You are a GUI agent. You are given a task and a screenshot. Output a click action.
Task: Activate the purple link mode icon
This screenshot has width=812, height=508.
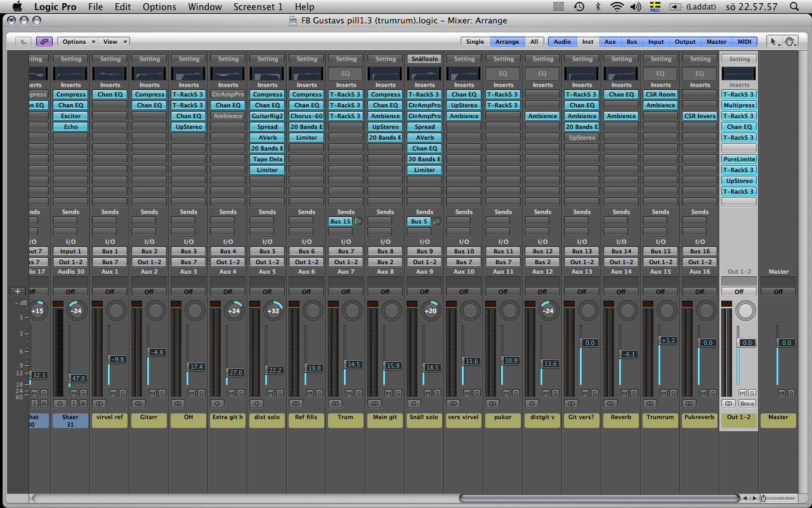coord(44,41)
